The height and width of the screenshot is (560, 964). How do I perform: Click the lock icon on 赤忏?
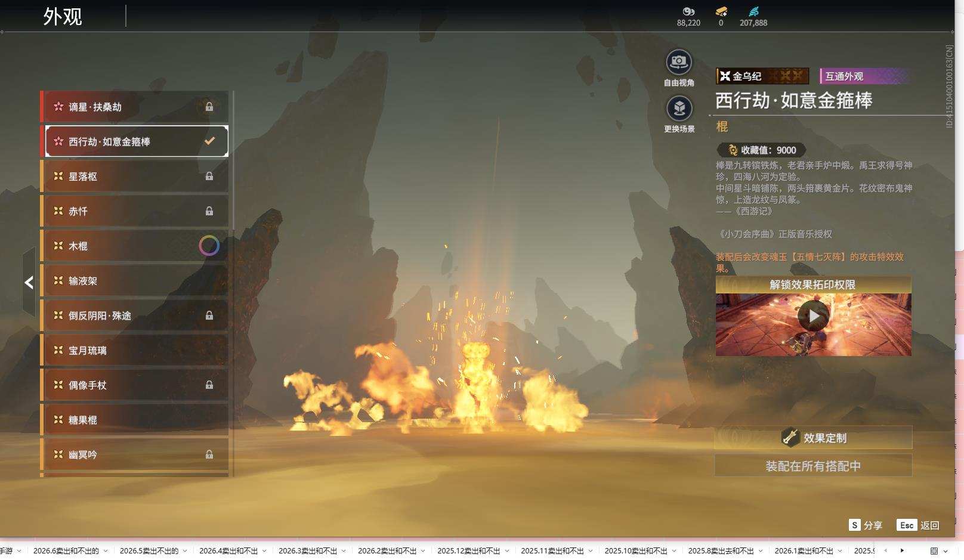[x=209, y=211]
